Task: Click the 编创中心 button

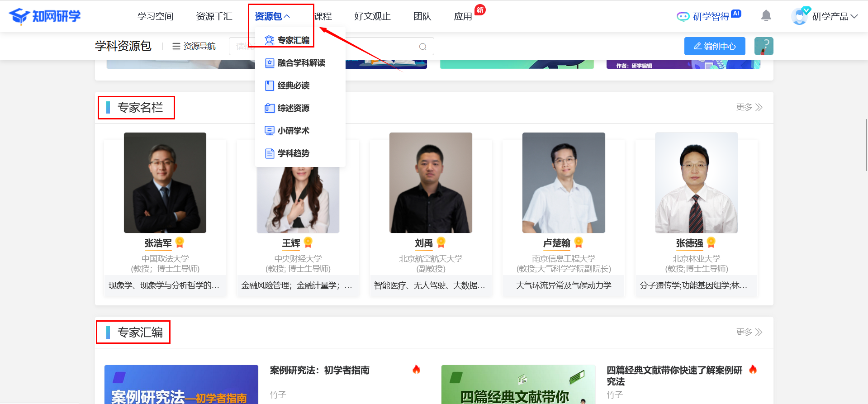Action: click(x=714, y=46)
